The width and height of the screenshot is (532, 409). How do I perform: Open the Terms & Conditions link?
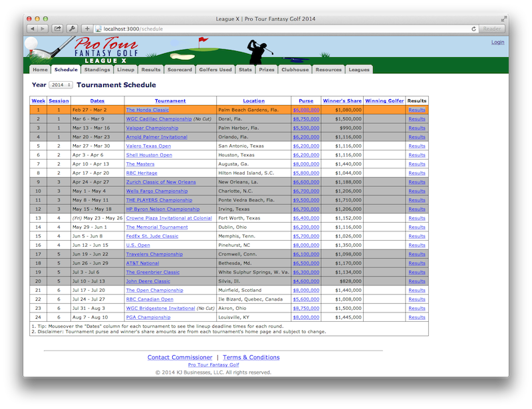[x=251, y=357]
